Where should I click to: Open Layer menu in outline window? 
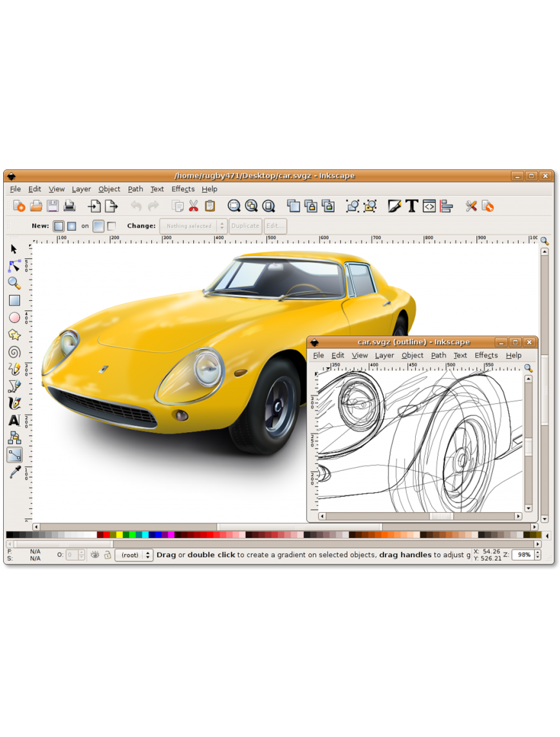click(x=384, y=356)
